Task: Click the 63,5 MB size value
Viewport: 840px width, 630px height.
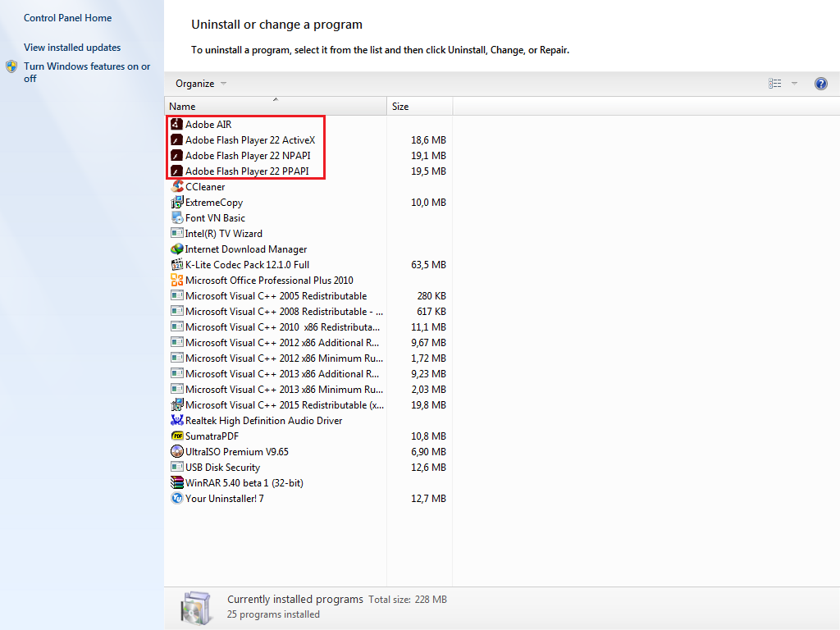Action: click(428, 265)
